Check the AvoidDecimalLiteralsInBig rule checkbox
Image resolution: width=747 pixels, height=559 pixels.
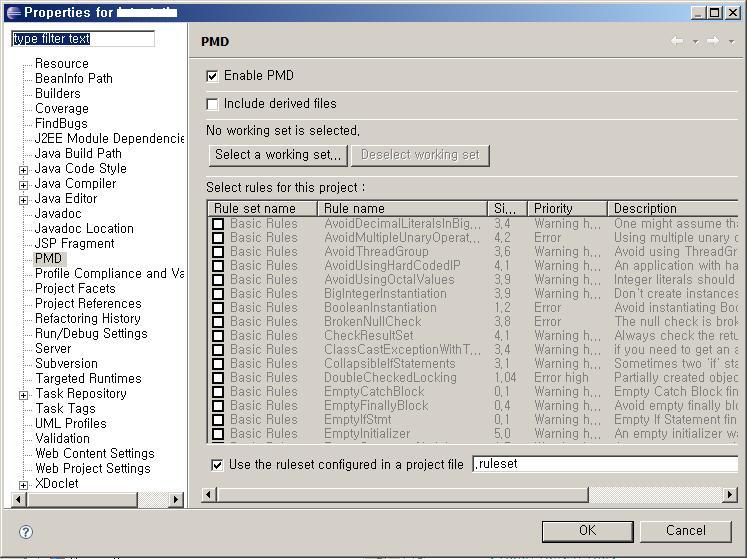[218, 224]
